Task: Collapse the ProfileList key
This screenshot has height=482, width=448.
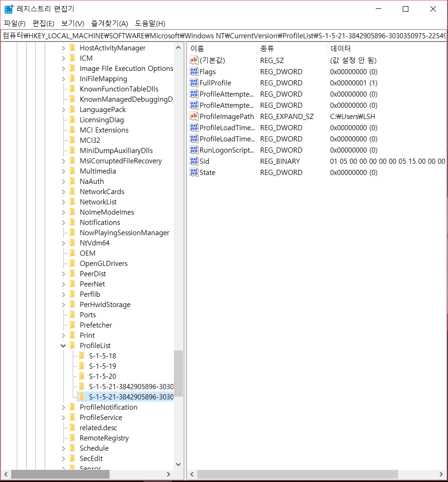Action: pos(63,345)
